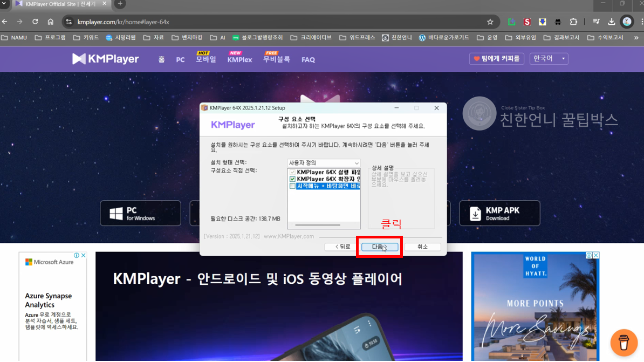Toggle KMPlayer 64X 실행 파일 checkbox

(292, 172)
